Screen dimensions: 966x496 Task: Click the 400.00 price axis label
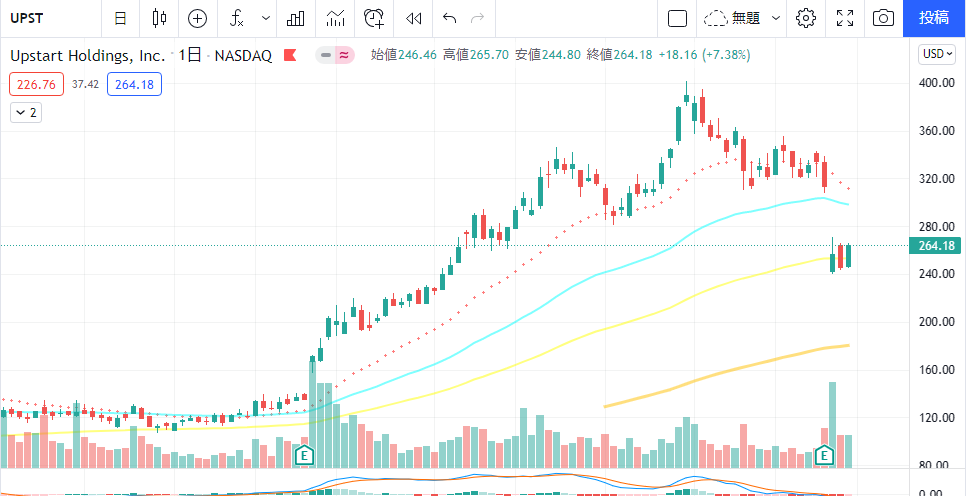coord(937,83)
